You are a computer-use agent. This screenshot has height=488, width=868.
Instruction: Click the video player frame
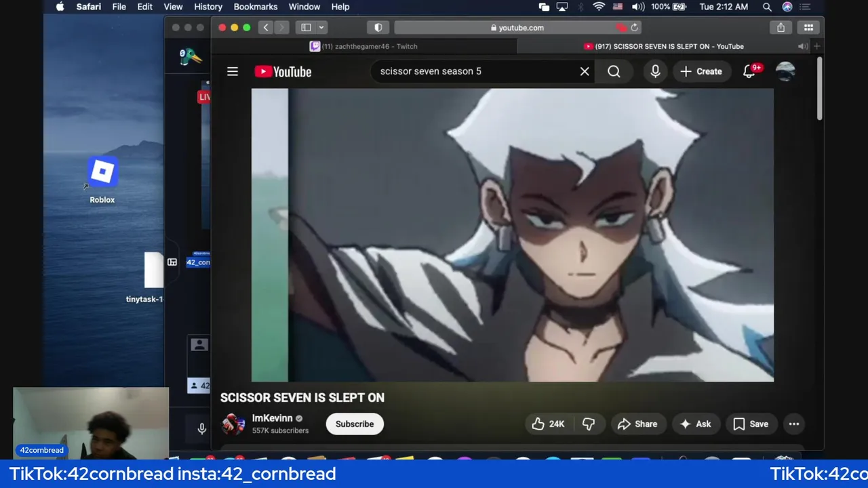pyautogui.click(x=513, y=235)
